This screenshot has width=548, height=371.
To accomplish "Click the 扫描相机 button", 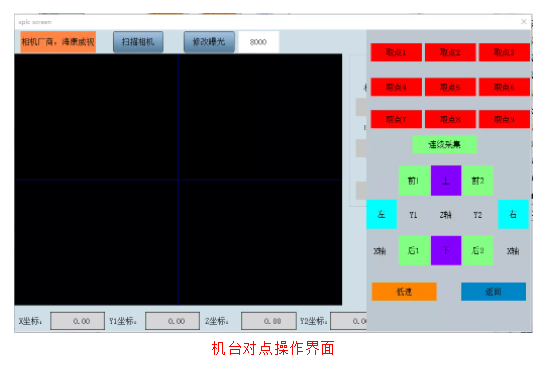I will tap(138, 42).
